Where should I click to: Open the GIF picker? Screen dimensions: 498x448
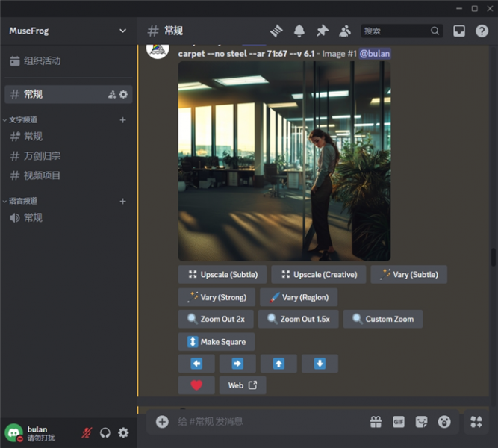[x=399, y=422]
